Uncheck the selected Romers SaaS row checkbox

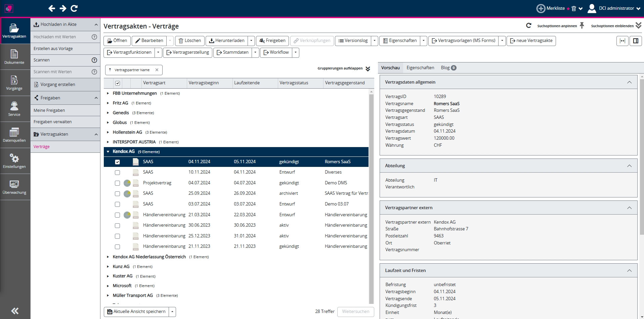117,162
